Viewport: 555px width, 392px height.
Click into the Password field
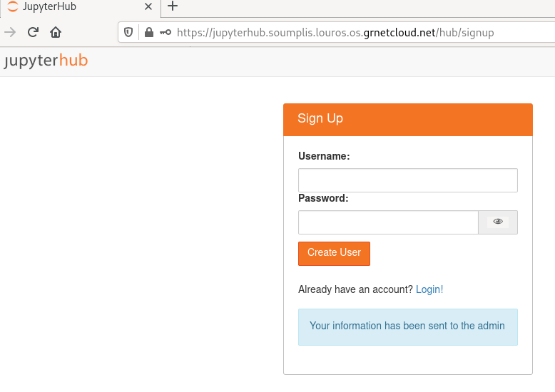coord(388,222)
